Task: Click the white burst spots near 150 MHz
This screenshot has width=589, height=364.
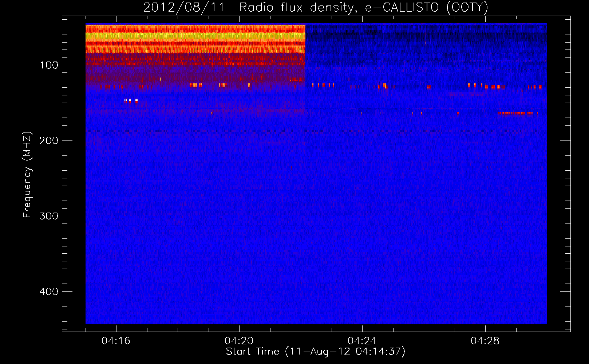Action: tap(131, 101)
